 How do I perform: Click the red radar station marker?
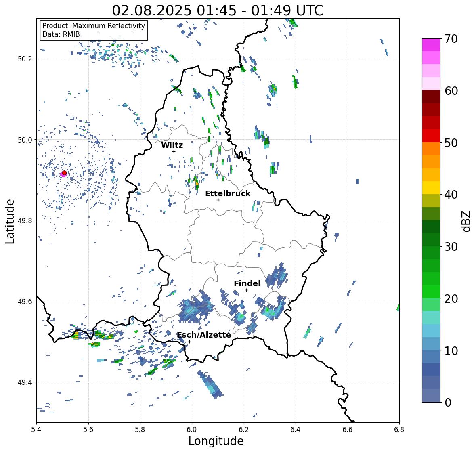click(x=64, y=173)
